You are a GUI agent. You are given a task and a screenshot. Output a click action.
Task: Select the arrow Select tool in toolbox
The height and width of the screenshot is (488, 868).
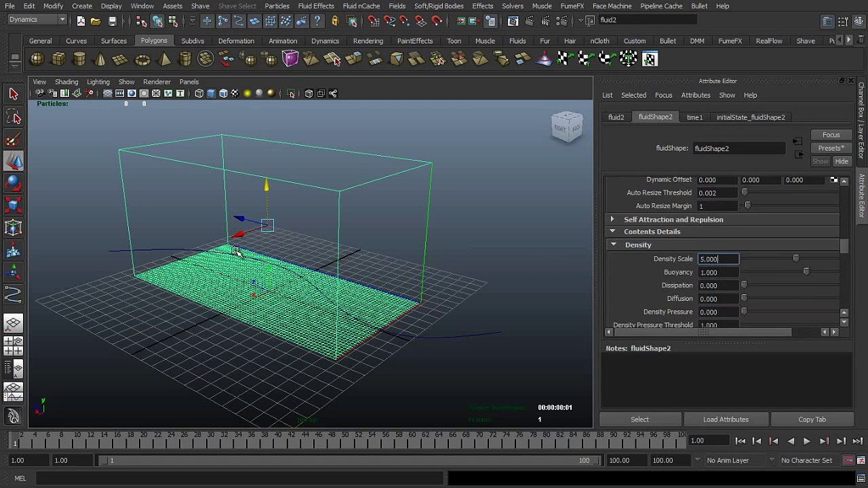pyautogui.click(x=14, y=94)
